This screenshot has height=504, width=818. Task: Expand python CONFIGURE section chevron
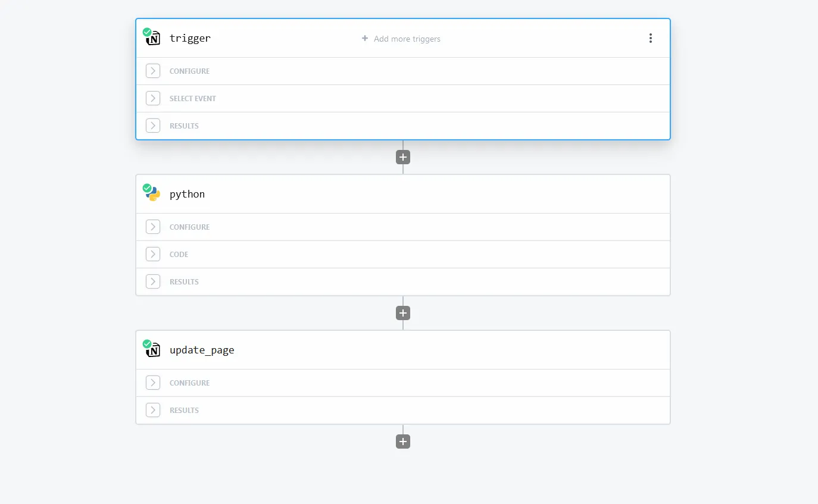point(153,227)
